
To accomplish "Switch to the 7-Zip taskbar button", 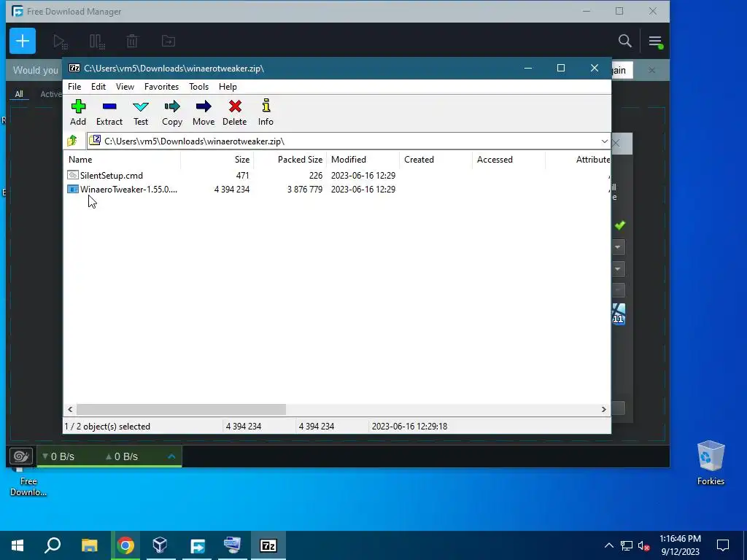I will tap(268, 545).
